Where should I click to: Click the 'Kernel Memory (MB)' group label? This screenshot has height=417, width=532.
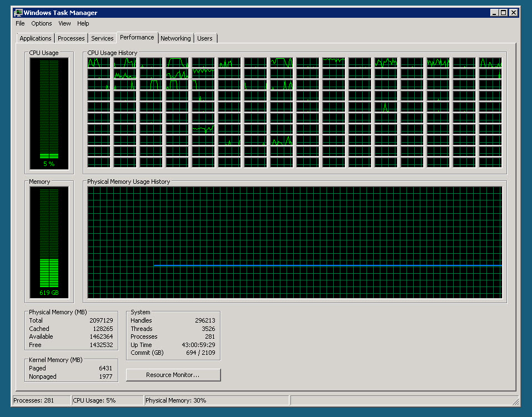[x=56, y=360]
